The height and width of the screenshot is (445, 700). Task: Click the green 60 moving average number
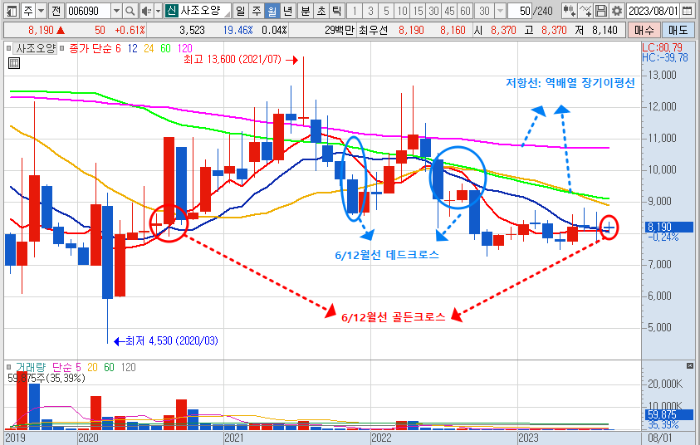165,48
